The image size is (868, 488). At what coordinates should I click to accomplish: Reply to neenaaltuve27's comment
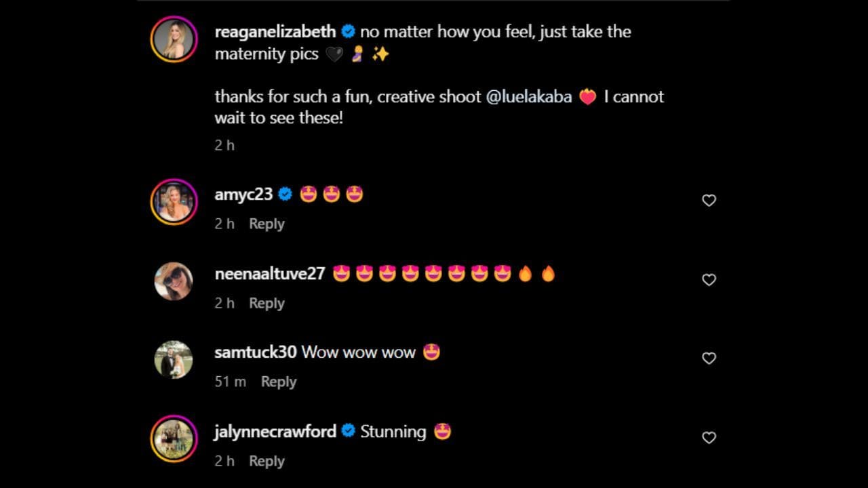click(x=267, y=303)
